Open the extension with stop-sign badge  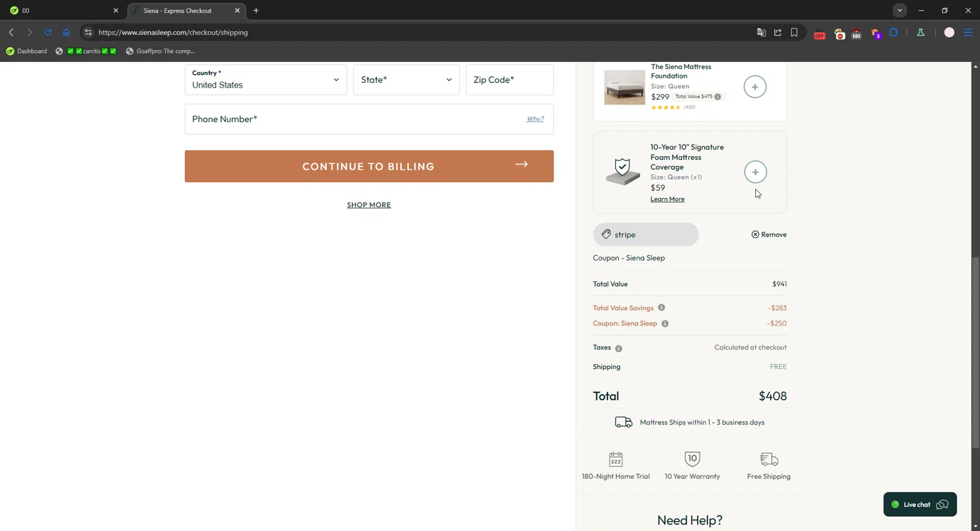pos(840,33)
